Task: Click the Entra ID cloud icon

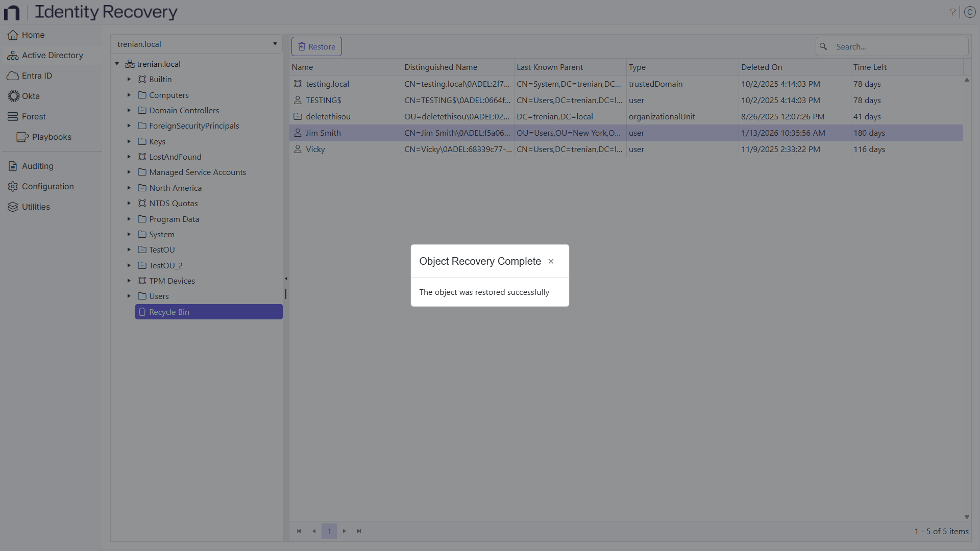Action: coord(12,76)
